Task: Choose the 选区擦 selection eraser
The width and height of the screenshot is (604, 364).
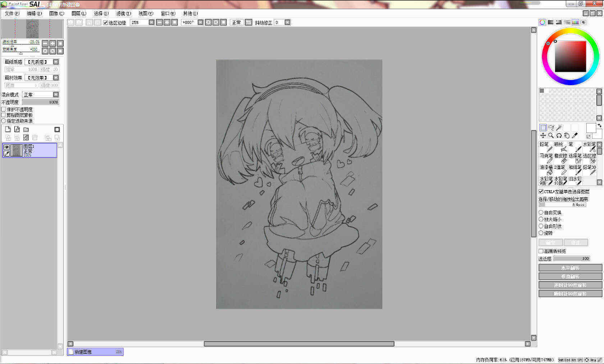Action: pyautogui.click(x=589, y=158)
